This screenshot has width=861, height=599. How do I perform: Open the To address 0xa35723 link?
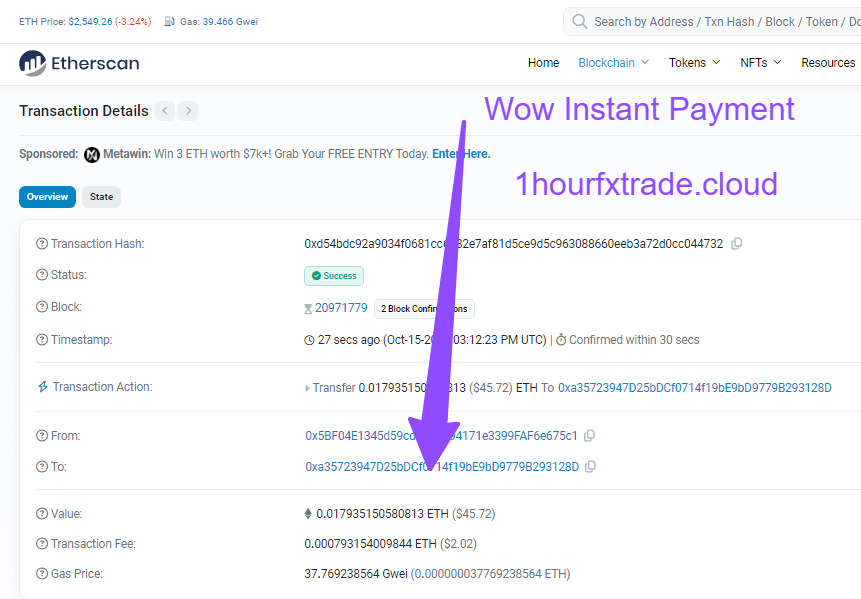[x=442, y=467]
